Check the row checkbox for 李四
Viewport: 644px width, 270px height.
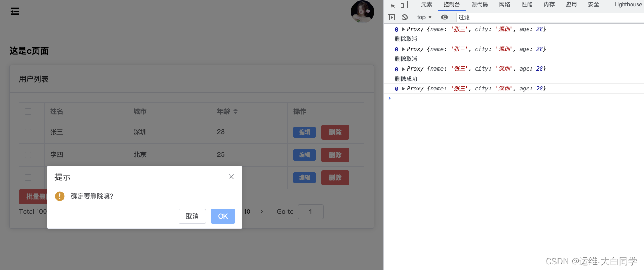[x=28, y=155]
